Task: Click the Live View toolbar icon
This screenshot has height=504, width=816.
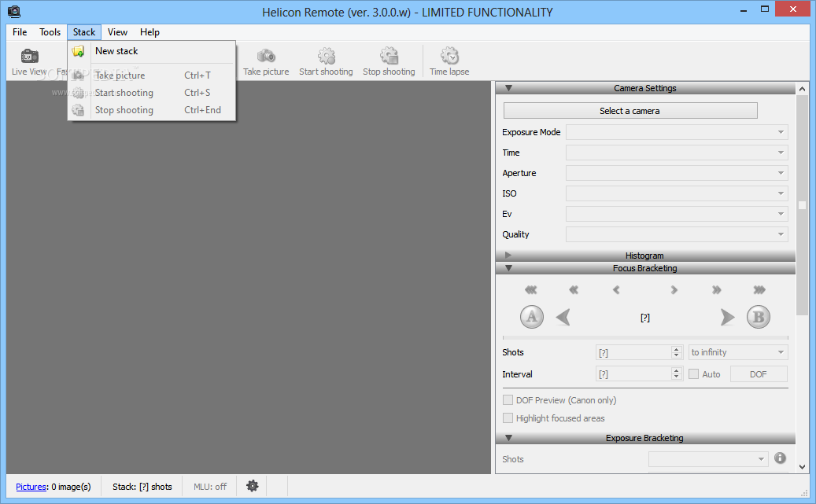Action: (x=29, y=56)
